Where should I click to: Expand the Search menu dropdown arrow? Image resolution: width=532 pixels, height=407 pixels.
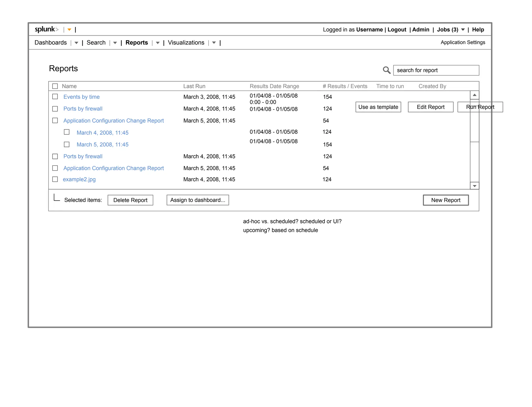[115, 43]
